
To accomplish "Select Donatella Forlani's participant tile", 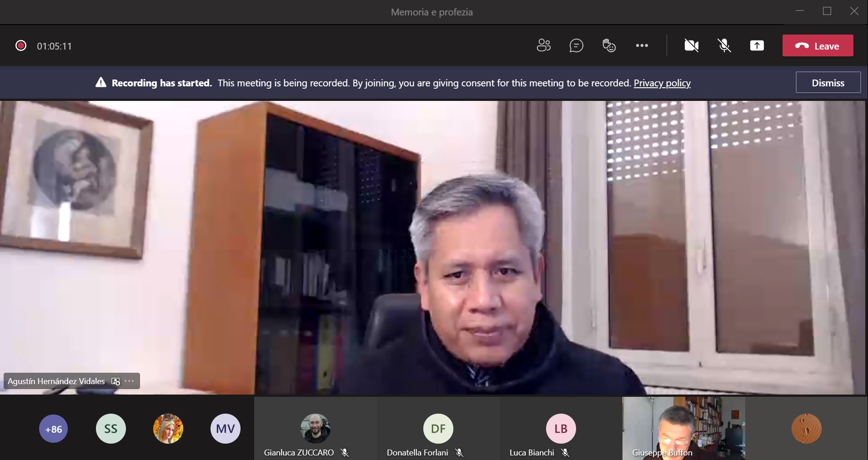I will [438, 429].
